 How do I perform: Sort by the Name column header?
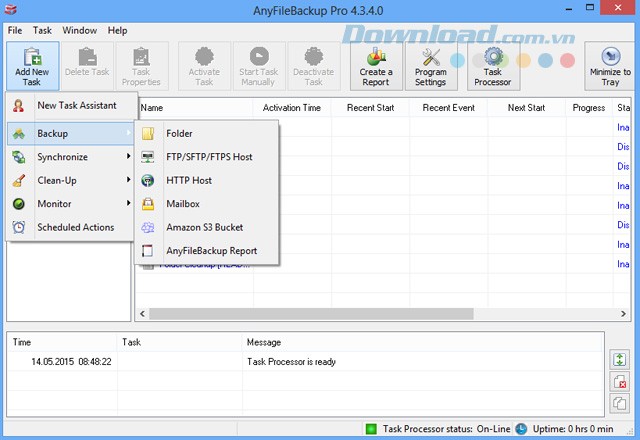195,108
